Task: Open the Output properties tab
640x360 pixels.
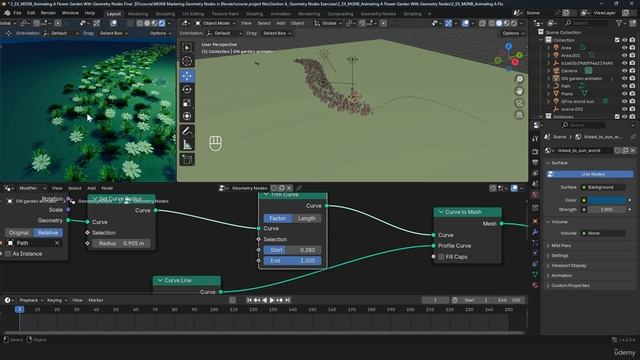Action: coord(535,162)
